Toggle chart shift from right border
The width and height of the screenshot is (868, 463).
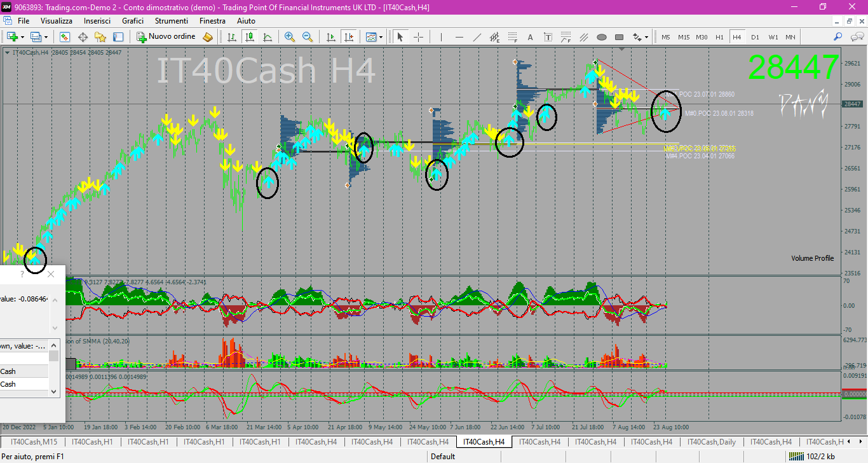coord(348,37)
